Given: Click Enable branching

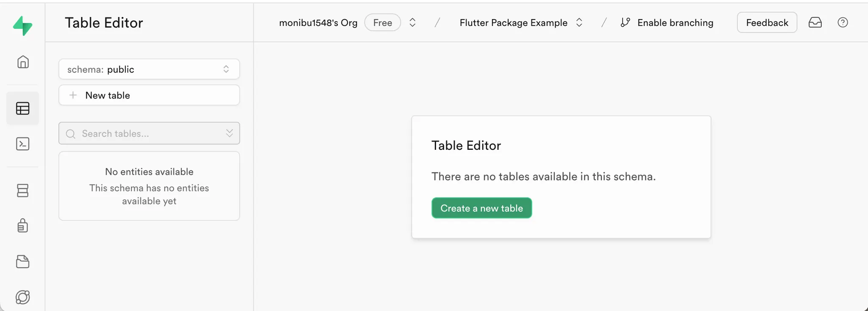Looking at the screenshot, I should click(x=675, y=22).
